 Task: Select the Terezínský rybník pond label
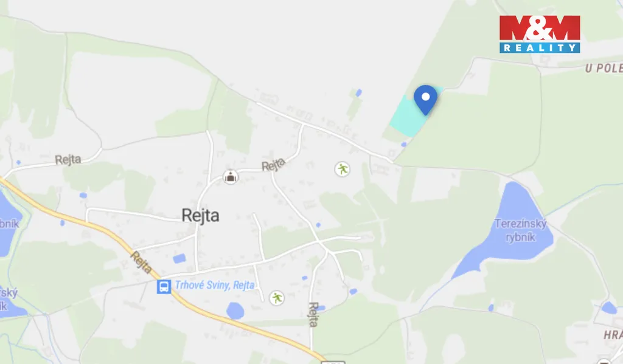coord(521,230)
